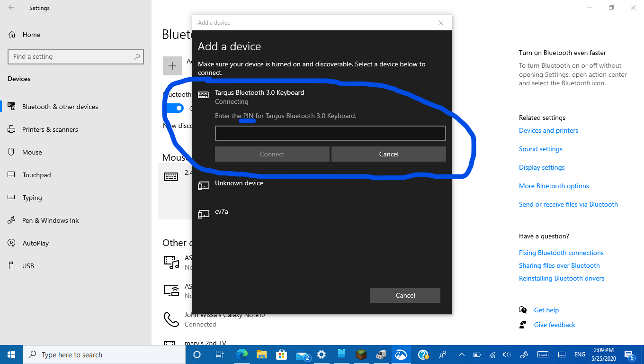Close the Add a device dialog
This screenshot has height=364, width=644.
441,23
